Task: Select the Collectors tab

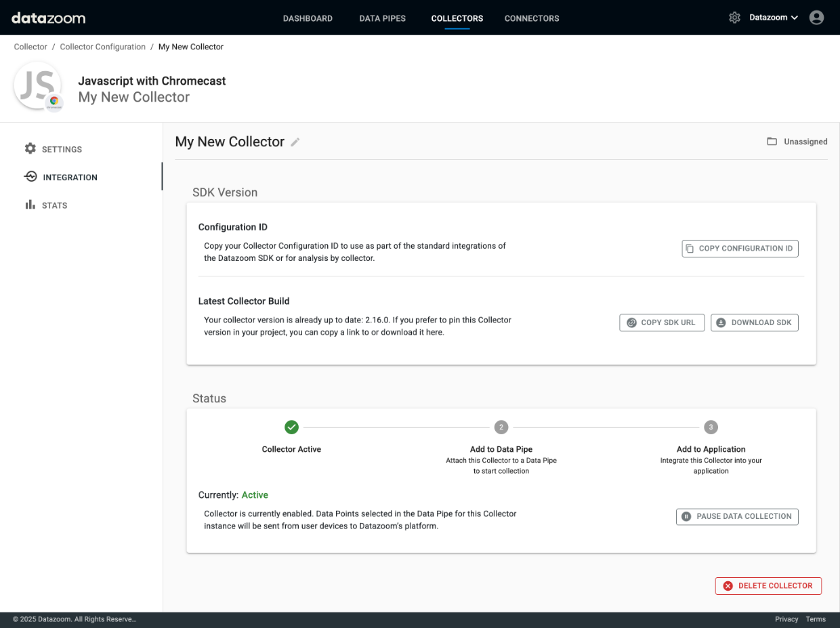Action: point(457,18)
